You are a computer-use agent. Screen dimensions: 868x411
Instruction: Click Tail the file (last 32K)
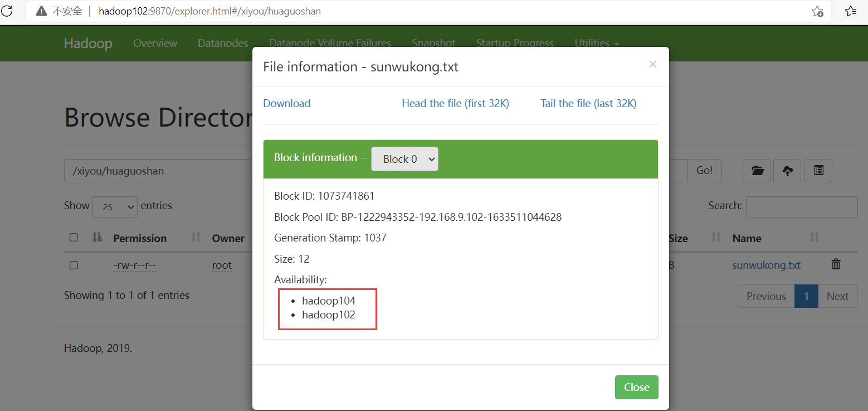(x=588, y=103)
